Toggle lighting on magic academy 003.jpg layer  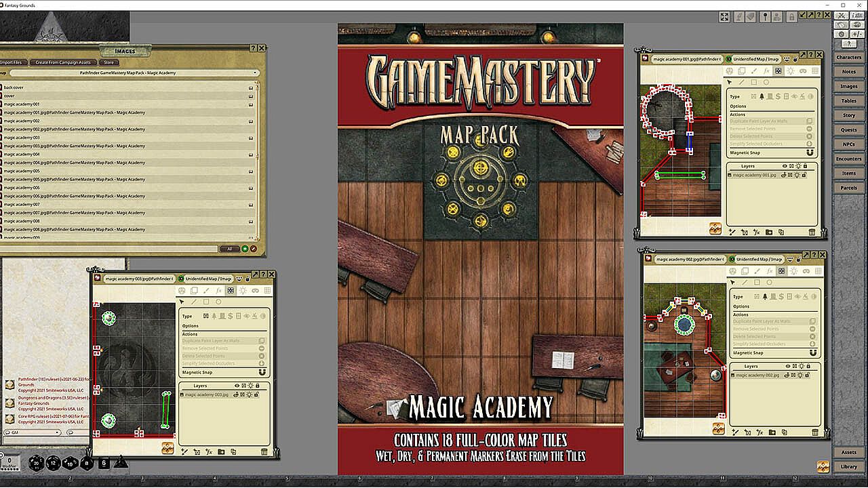(251, 394)
